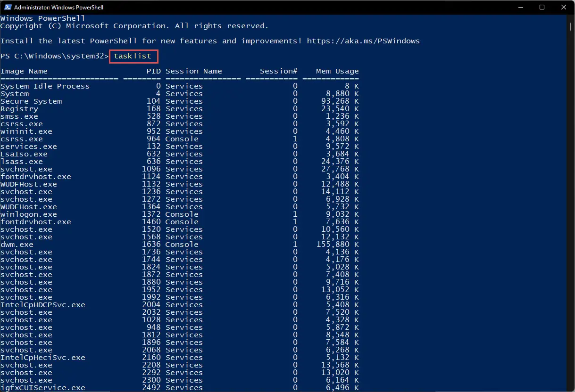Click the memory usage '8,880 K' of System

pyautogui.click(x=342, y=94)
